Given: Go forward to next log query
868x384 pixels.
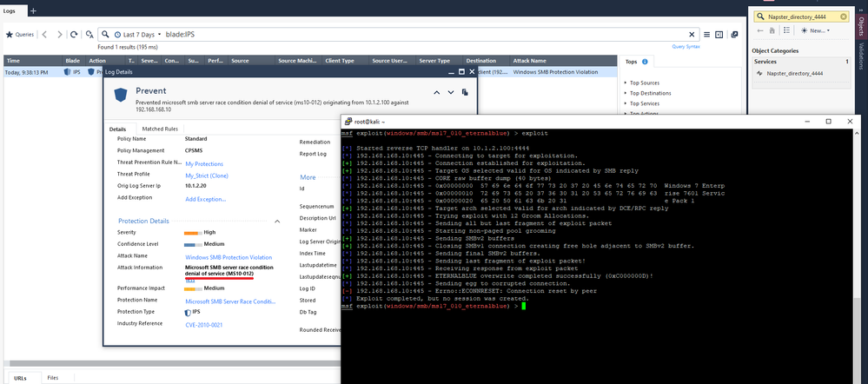Looking at the screenshot, I should point(60,34).
